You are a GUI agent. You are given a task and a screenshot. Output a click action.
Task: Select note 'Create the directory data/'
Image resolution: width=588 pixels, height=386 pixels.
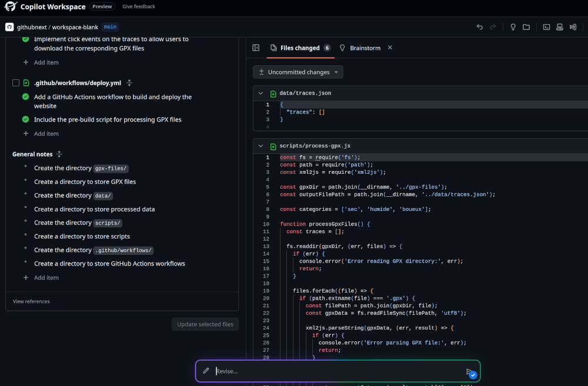tap(73, 196)
